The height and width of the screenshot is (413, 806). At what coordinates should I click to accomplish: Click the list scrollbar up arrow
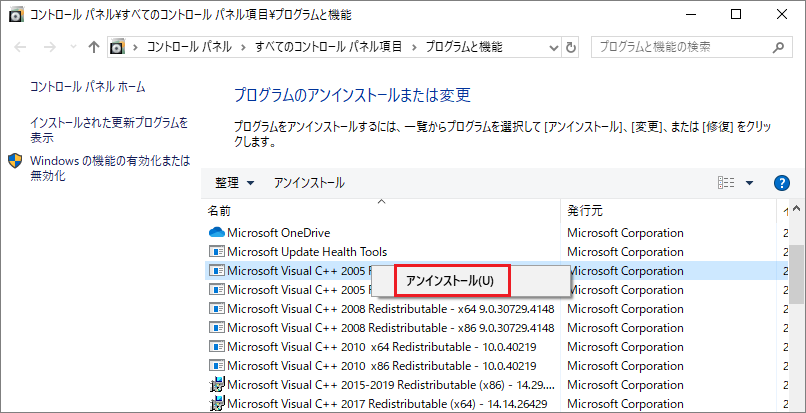pyautogui.click(x=796, y=209)
